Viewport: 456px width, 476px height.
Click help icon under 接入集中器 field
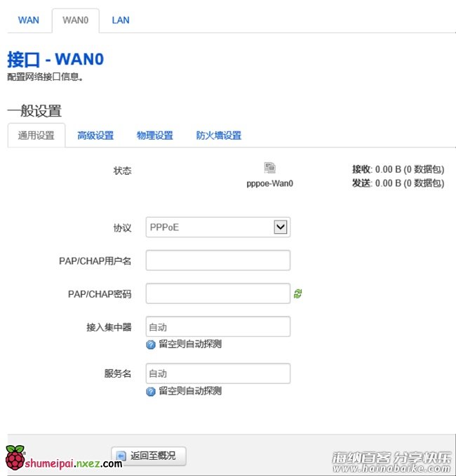[x=151, y=345]
